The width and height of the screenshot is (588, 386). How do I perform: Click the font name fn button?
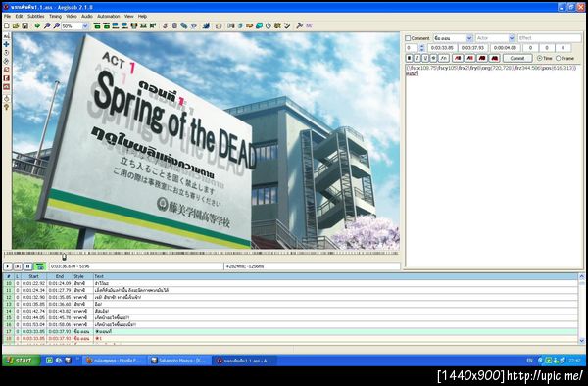(x=444, y=58)
